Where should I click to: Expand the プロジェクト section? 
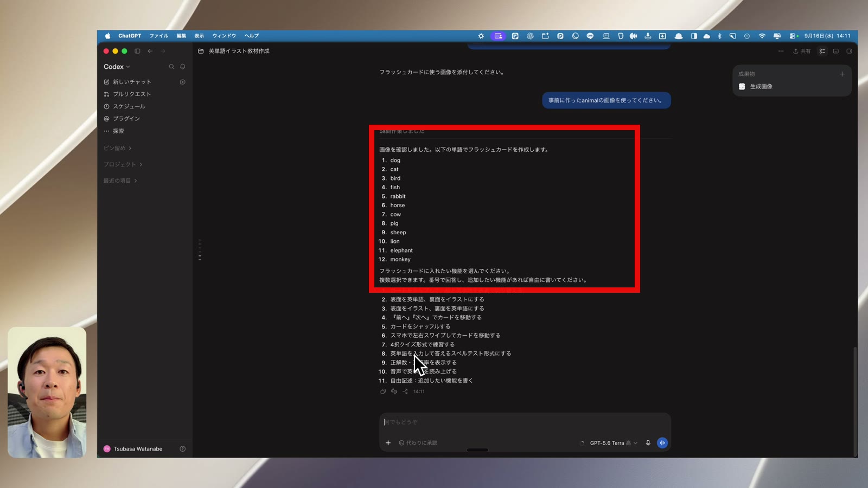tap(123, 164)
